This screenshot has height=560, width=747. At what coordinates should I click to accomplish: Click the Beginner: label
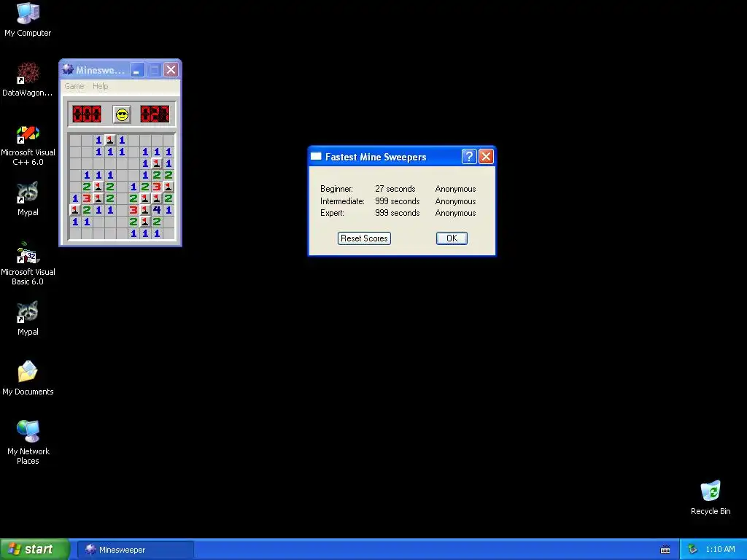(336, 189)
